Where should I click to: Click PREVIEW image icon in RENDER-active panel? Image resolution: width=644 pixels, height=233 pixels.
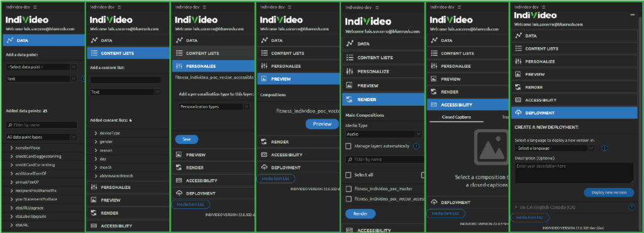point(350,86)
